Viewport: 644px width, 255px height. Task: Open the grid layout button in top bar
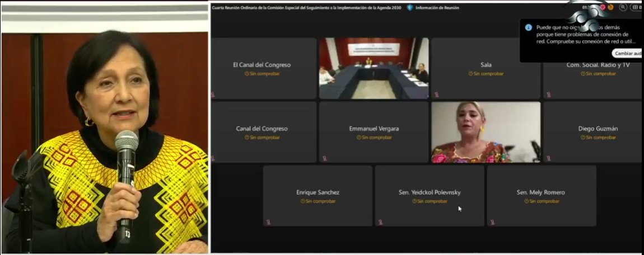pos(636,7)
